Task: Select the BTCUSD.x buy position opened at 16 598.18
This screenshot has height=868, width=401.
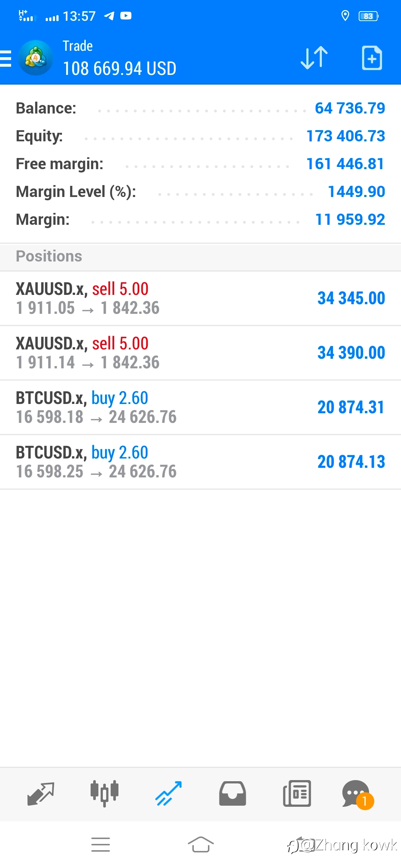Action: (x=200, y=408)
